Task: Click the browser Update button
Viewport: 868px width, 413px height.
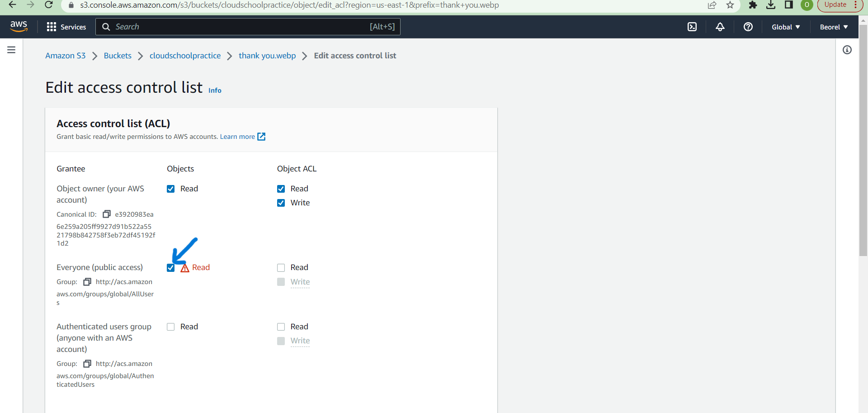Action: (835, 5)
